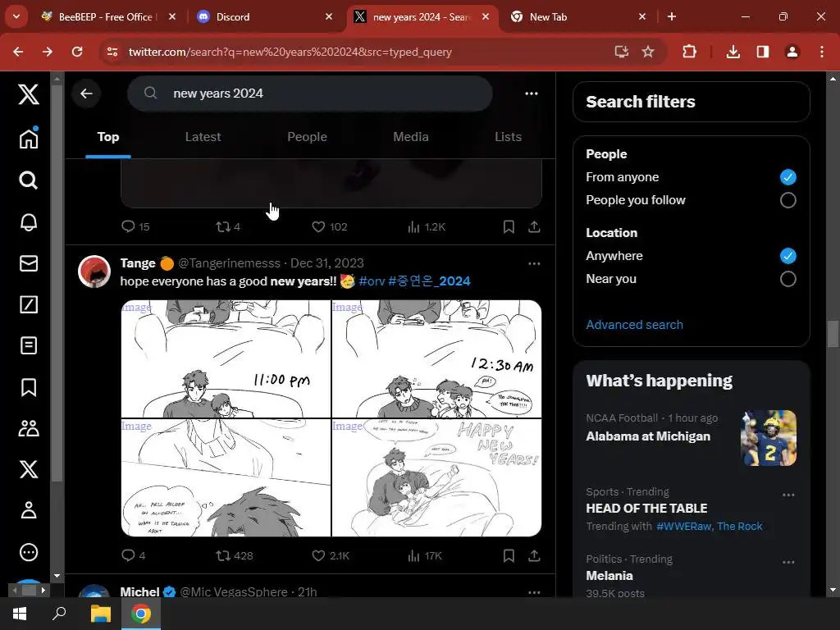Open the Home icon in X sidebar
This screenshot has height=630, width=840.
29,139
